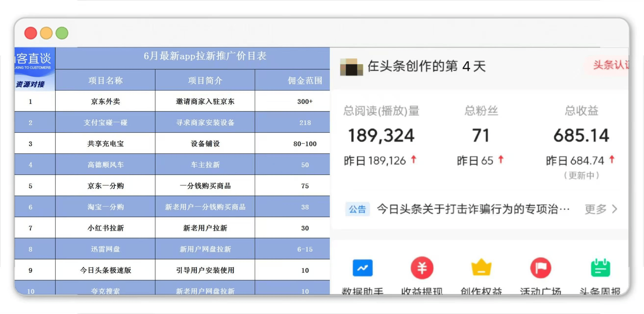The height and width of the screenshot is (314, 644).
Task: Click the 资源对接 label
Action: click(30, 84)
